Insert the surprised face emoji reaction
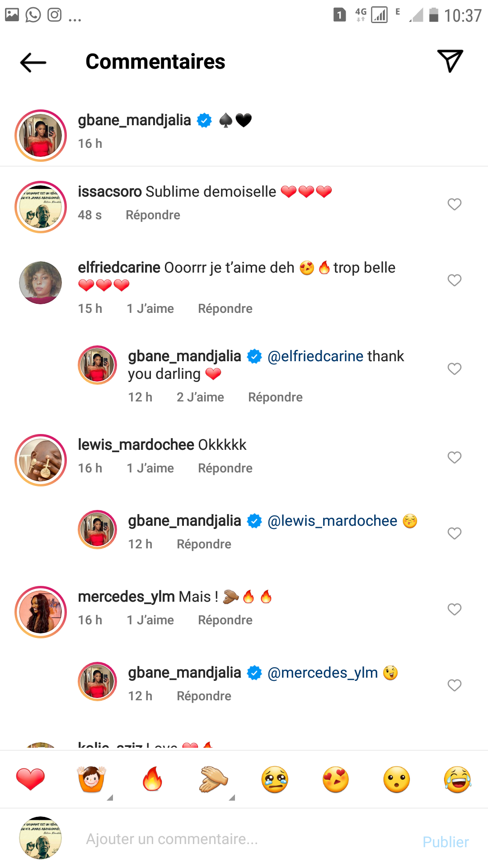 click(397, 779)
